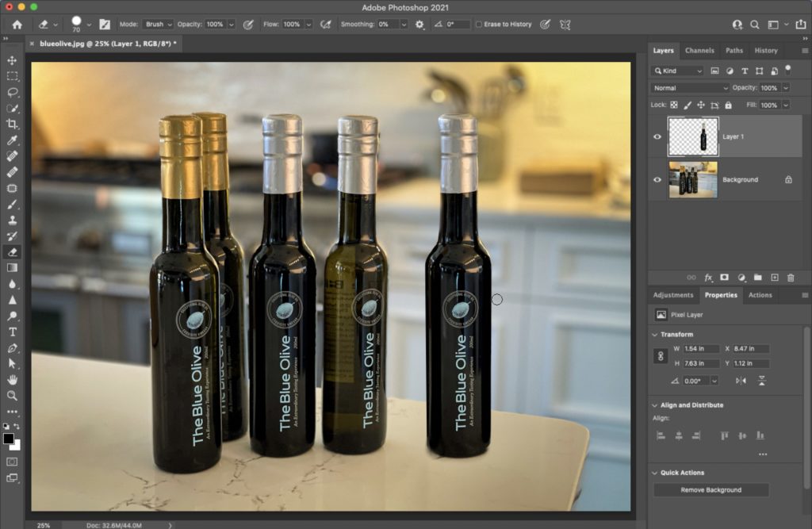Open the Layers panel menu
Viewport: 812px width, 529px height.
coord(805,51)
